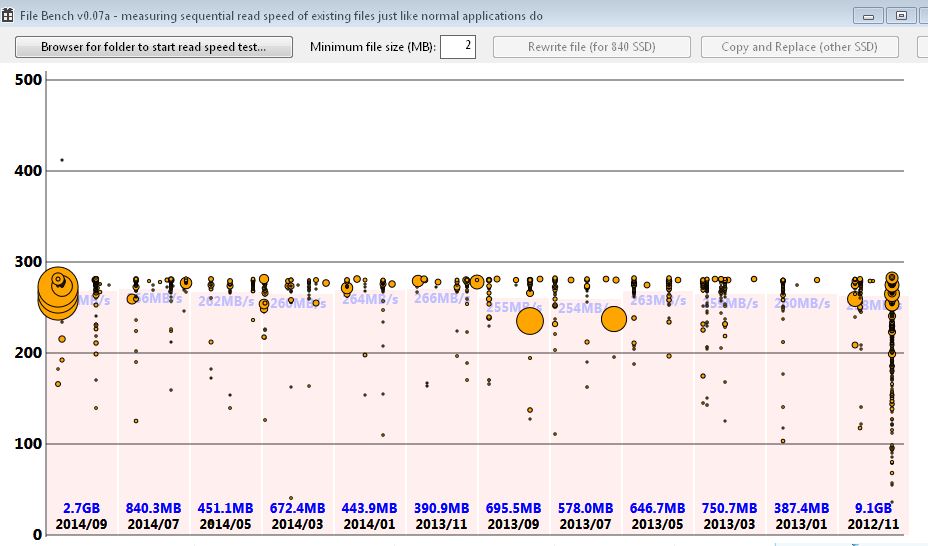Screen dimensions: 928x546
Task: Click the 200 y-axis label
Action: (x=28, y=353)
